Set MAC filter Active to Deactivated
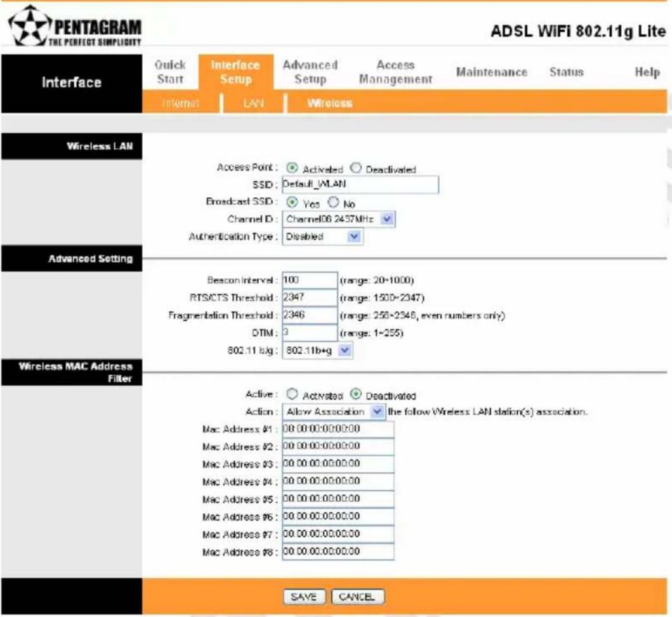The width and height of the screenshot is (672, 617). pos(356,394)
